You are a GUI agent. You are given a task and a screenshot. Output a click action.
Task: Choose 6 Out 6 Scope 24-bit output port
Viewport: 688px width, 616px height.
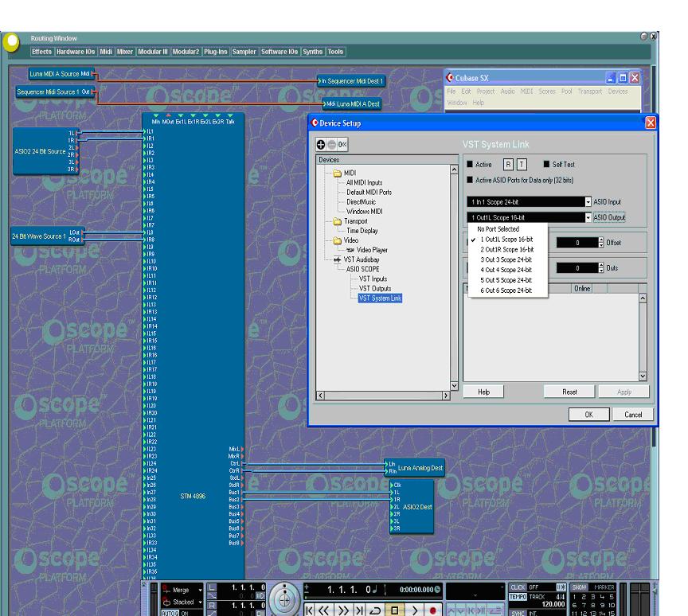(508, 290)
